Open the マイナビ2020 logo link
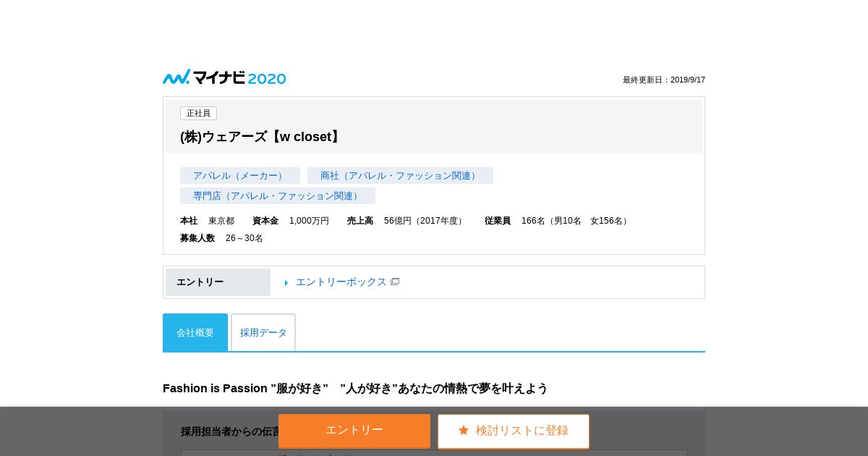The height and width of the screenshot is (456, 868). tap(224, 77)
